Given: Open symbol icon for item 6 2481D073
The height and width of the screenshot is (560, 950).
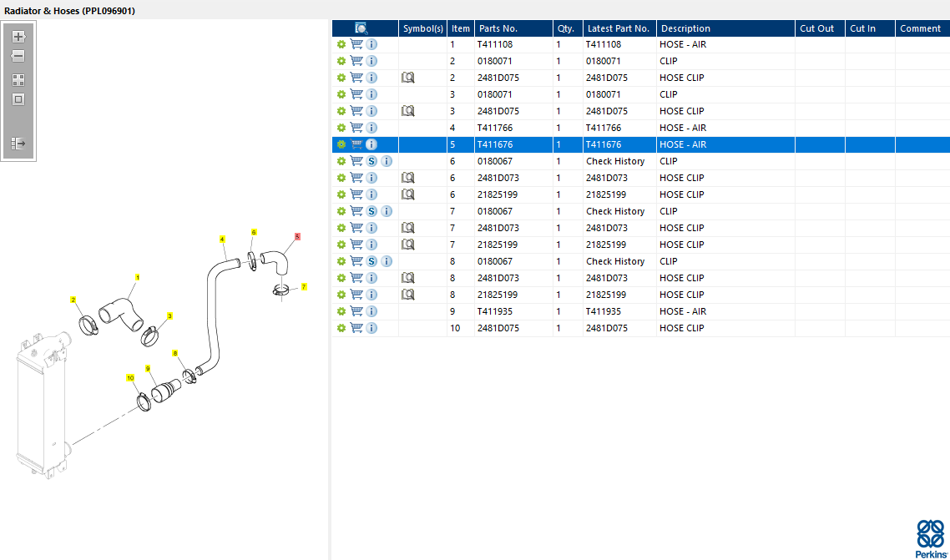Looking at the screenshot, I should [x=407, y=178].
